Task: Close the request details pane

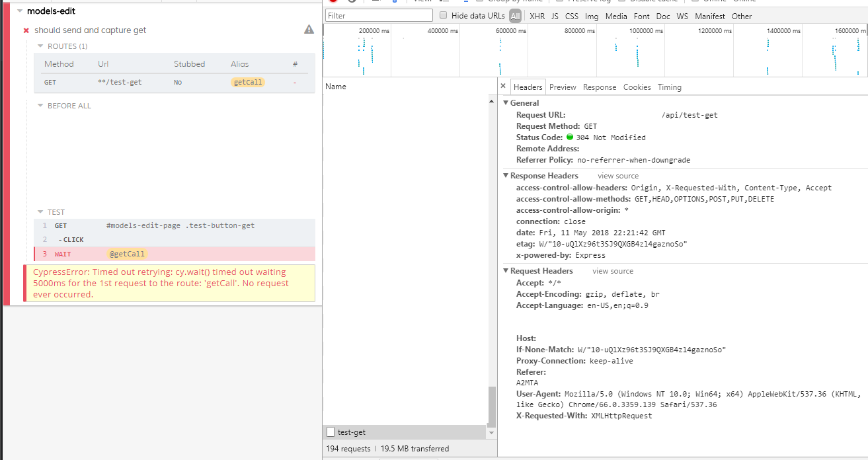Action: pyautogui.click(x=503, y=86)
